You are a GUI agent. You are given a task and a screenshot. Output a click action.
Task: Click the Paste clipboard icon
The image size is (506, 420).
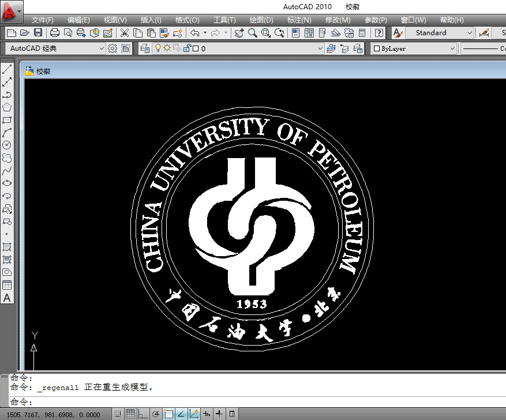pos(151,33)
